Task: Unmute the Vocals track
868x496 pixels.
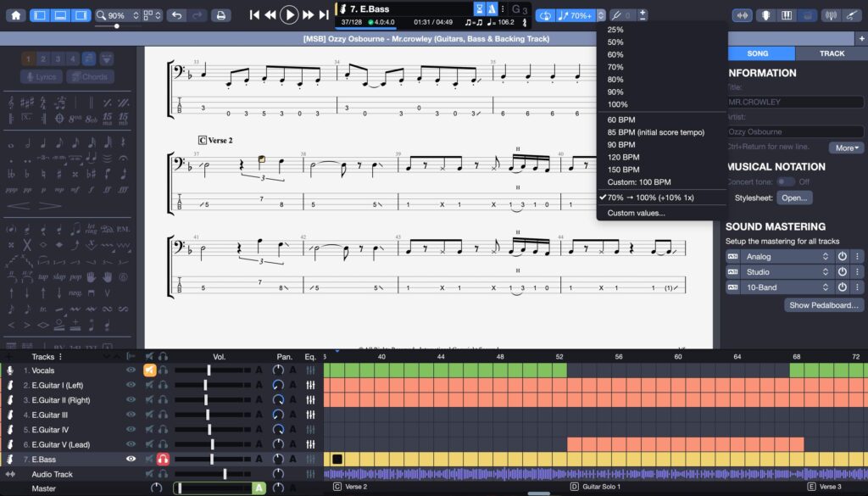Action: click(148, 370)
